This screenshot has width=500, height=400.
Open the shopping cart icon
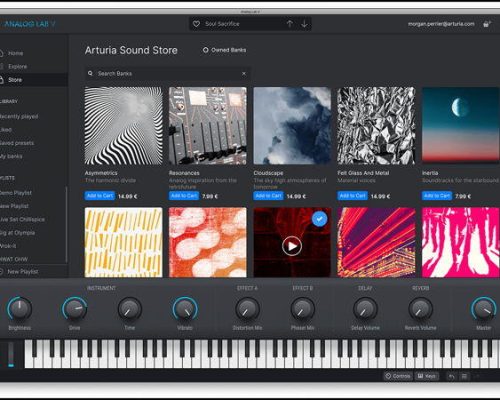tap(487, 24)
